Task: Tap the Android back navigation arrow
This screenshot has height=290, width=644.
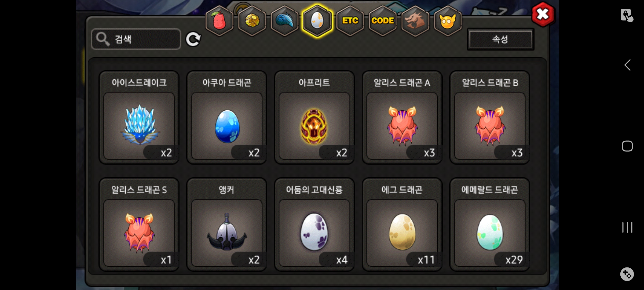Action: (x=627, y=65)
